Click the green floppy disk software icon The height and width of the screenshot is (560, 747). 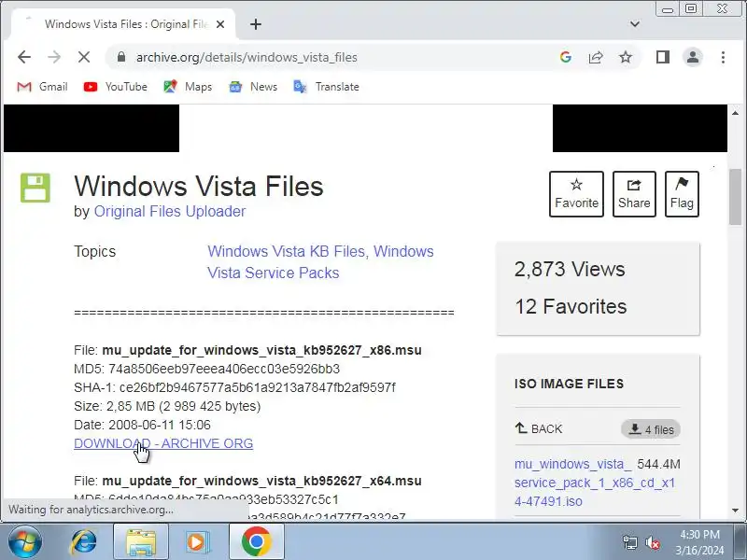pos(35,188)
